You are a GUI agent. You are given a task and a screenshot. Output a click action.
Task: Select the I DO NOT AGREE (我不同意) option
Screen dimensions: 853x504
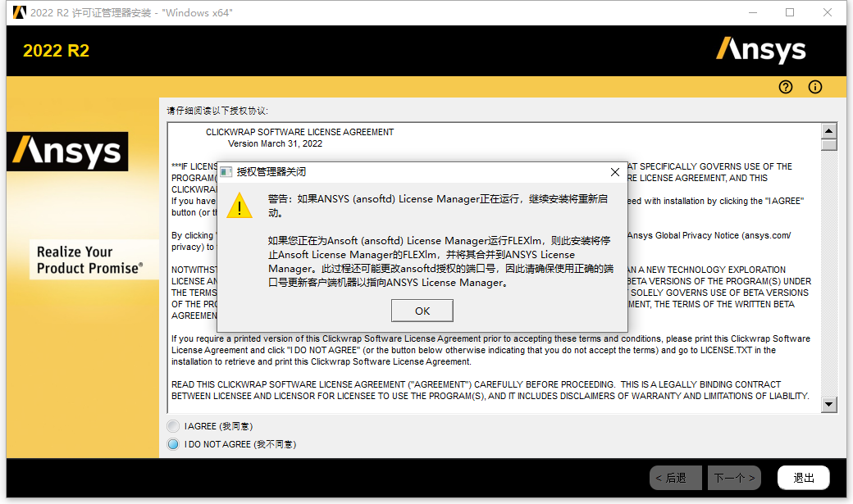pos(173,444)
